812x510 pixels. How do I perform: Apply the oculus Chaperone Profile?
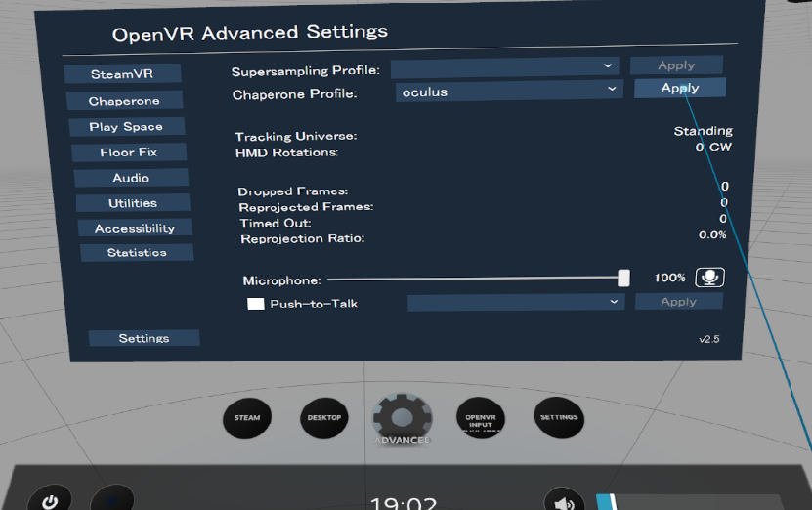[x=680, y=88]
